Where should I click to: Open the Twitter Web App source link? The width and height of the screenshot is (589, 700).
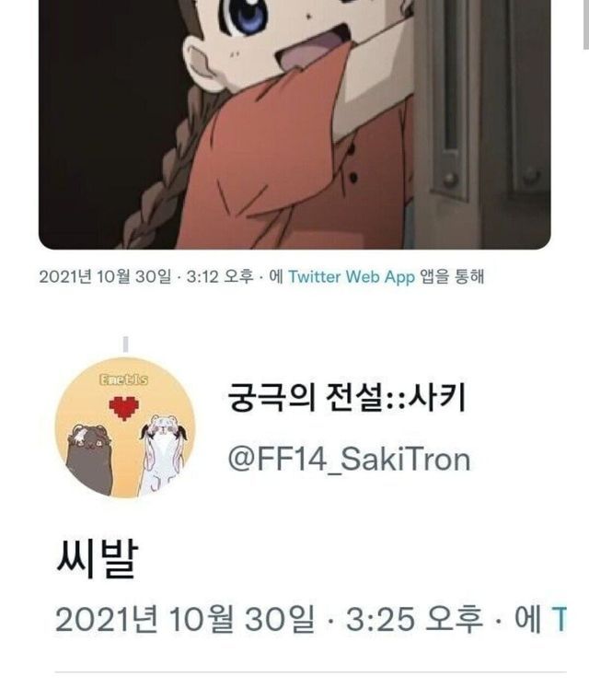coord(352,277)
